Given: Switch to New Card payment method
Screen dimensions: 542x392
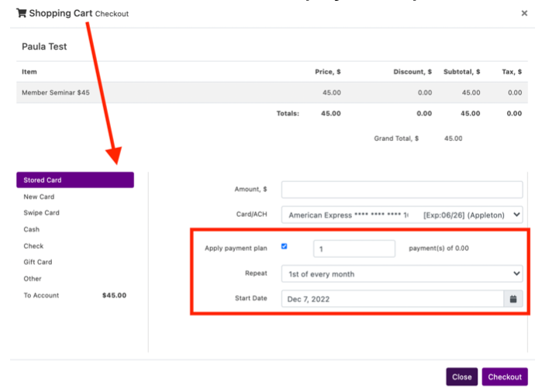Looking at the screenshot, I should coord(39,197).
